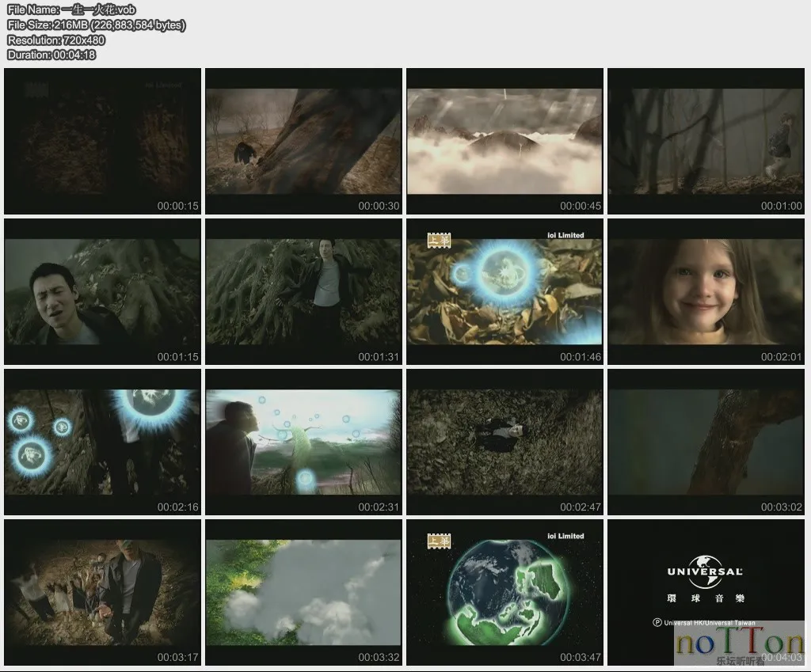Select the smiling girl thumbnail at 00:02:01

(706, 291)
